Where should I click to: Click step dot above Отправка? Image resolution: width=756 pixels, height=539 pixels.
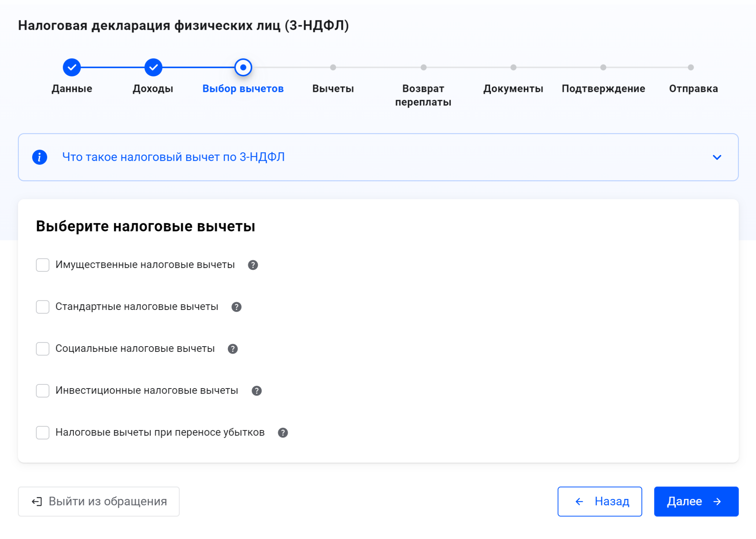[691, 67]
